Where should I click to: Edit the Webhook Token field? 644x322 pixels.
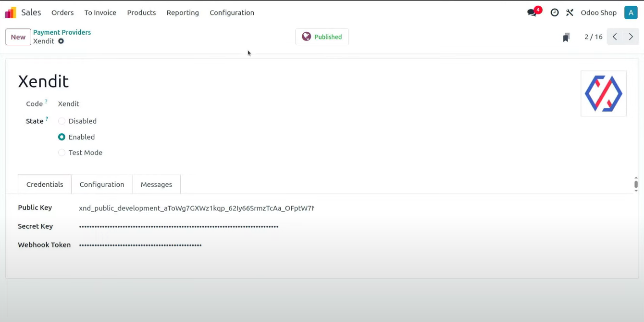point(197,245)
